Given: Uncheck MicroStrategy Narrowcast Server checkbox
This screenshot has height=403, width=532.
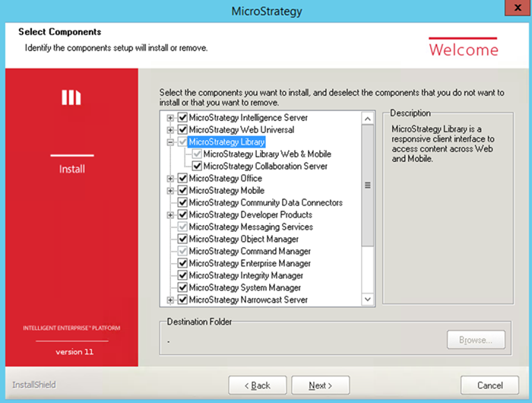Looking at the screenshot, I should click(x=182, y=300).
